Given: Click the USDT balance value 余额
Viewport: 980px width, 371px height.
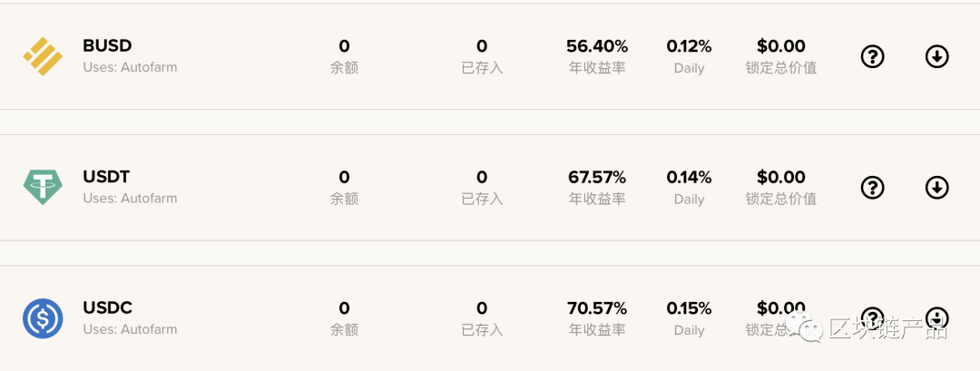Looking at the screenshot, I should (x=345, y=178).
